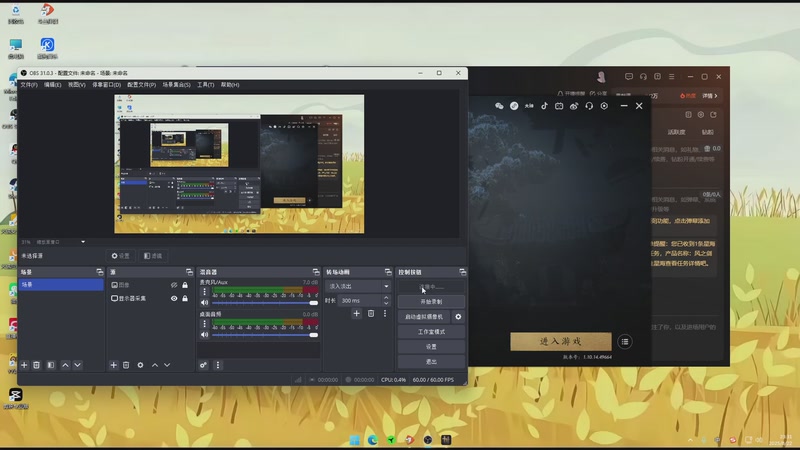The image size is (800, 450).
Task: Undock the 混音器 panel
Action: pos(316,272)
